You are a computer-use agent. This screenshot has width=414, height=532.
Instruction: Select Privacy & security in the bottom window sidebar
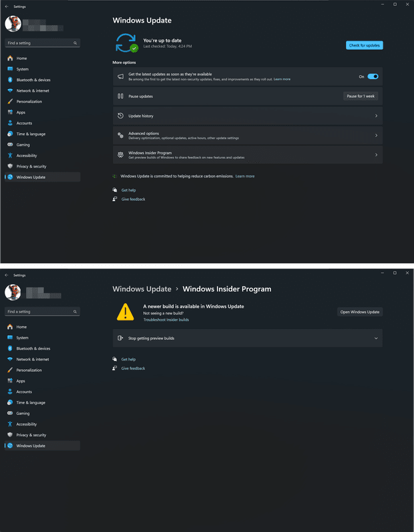click(x=43, y=435)
